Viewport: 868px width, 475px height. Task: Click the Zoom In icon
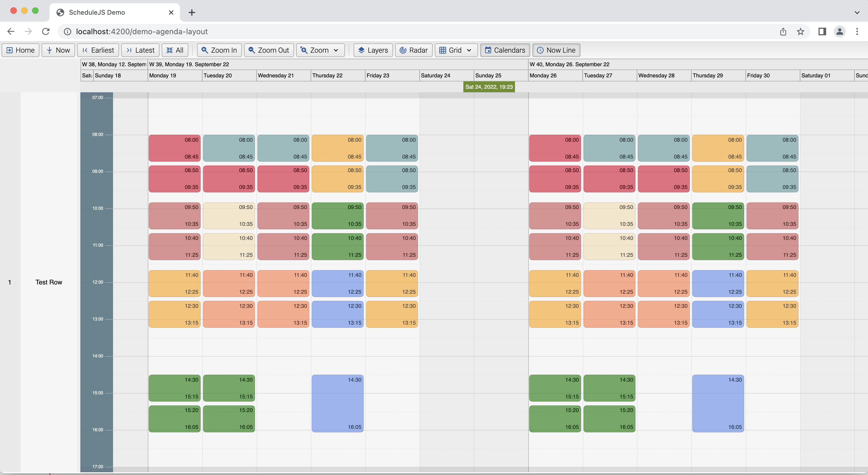(204, 50)
